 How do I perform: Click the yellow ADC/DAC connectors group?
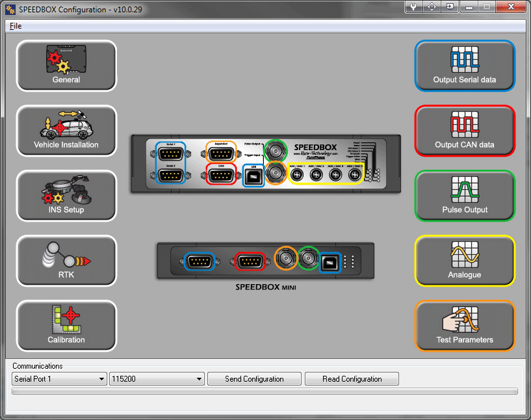(x=325, y=174)
